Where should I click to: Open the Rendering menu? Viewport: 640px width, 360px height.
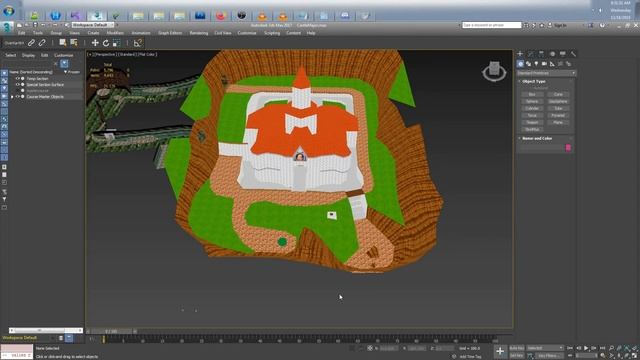pyautogui.click(x=199, y=33)
